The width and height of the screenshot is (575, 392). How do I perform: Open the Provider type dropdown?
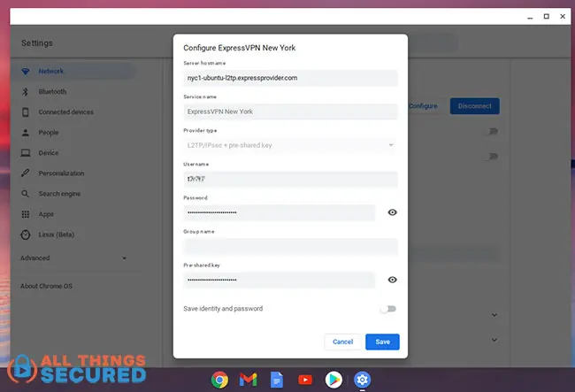tap(290, 145)
